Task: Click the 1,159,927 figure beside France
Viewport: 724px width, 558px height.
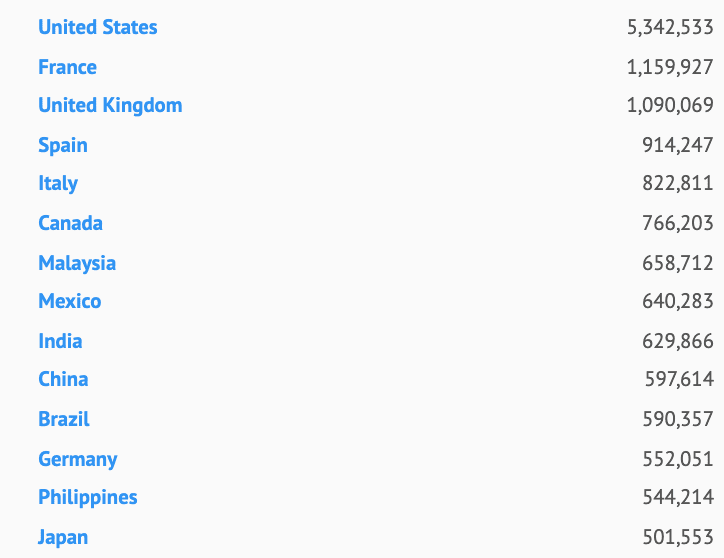Action: pos(670,67)
